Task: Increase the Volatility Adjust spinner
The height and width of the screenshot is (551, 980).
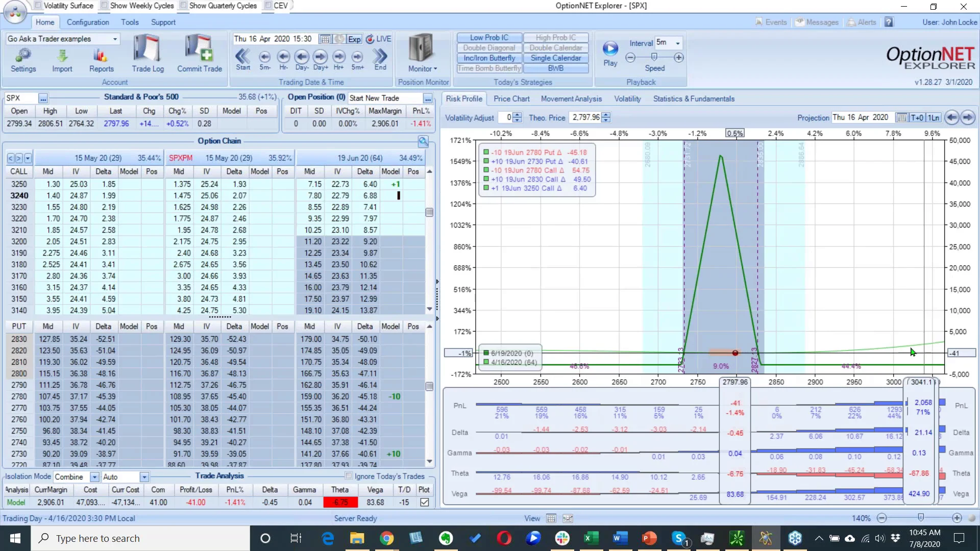Action: click(x=517, y=115)
